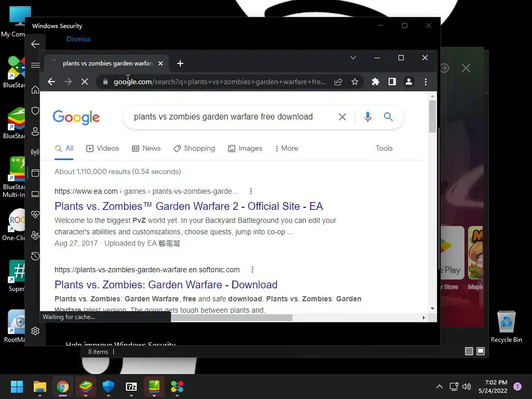The image size is (532, 399).
Task: Switch explorer to details view icon
Action: pos(469,351)
